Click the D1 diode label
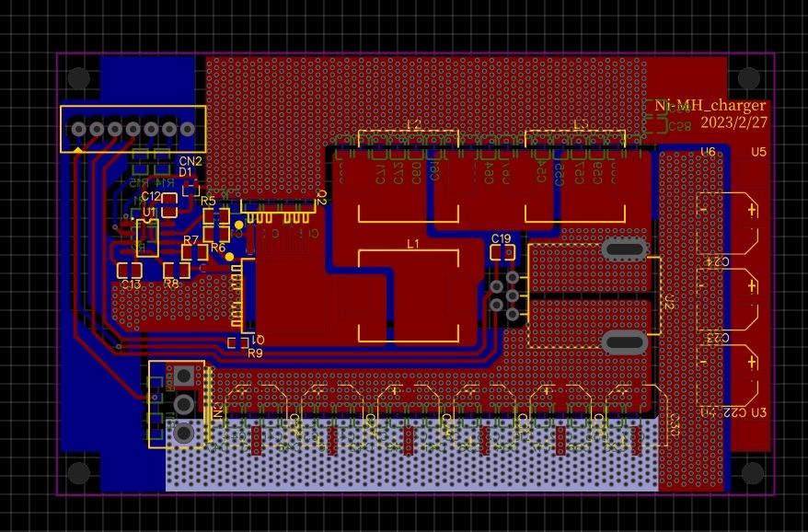This screenshot has width=808, height=532. click(x=185, y=172)
